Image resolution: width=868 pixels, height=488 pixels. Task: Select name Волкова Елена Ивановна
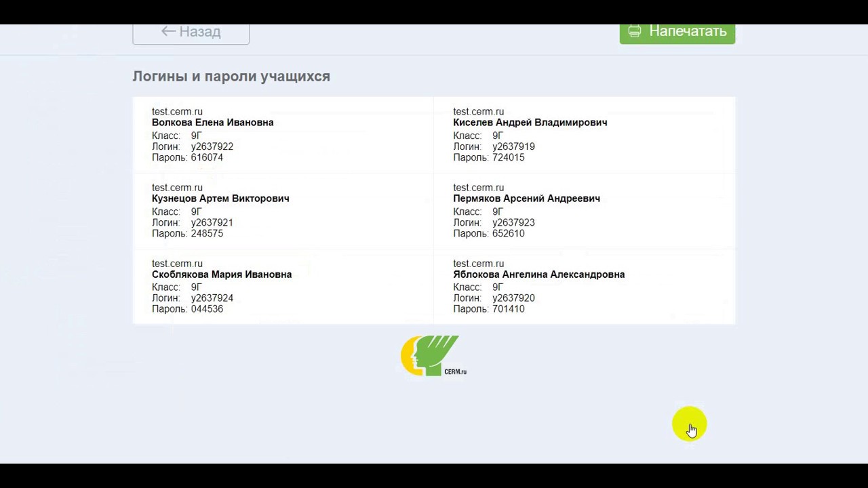coord(212,123)
